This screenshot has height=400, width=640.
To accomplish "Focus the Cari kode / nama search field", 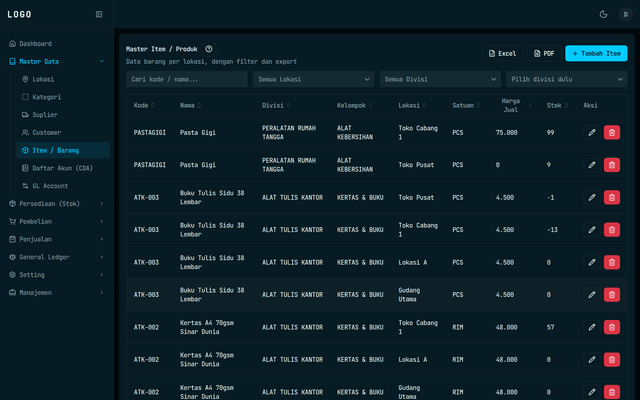I will pos(187,79).
